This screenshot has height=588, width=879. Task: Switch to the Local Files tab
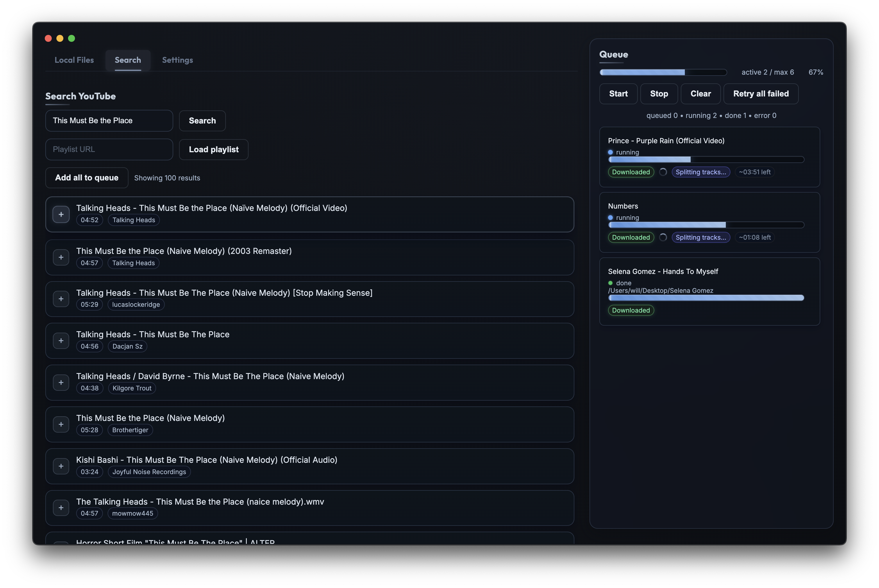[x=74, y=60]
